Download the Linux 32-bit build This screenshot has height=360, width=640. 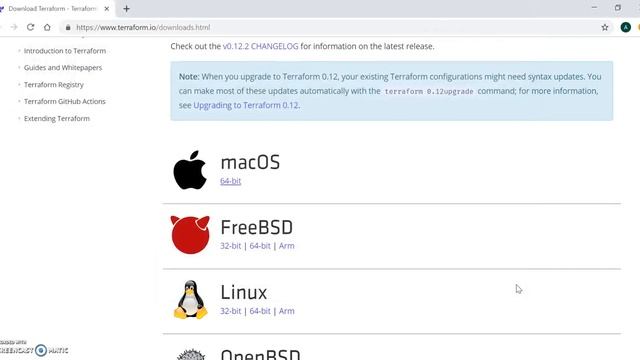[x=230, y=311]
